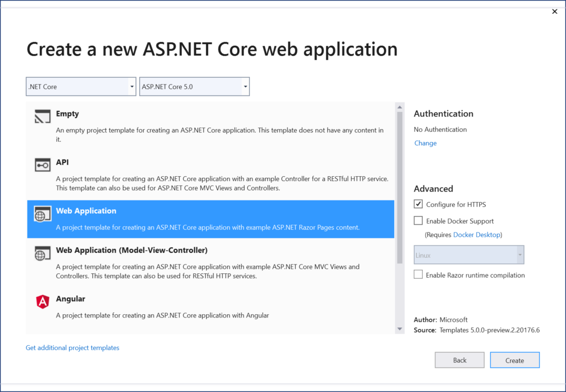566x392 pixels.
Task: Click the Model-View-Controller template icon
Action: click(43, 253)
